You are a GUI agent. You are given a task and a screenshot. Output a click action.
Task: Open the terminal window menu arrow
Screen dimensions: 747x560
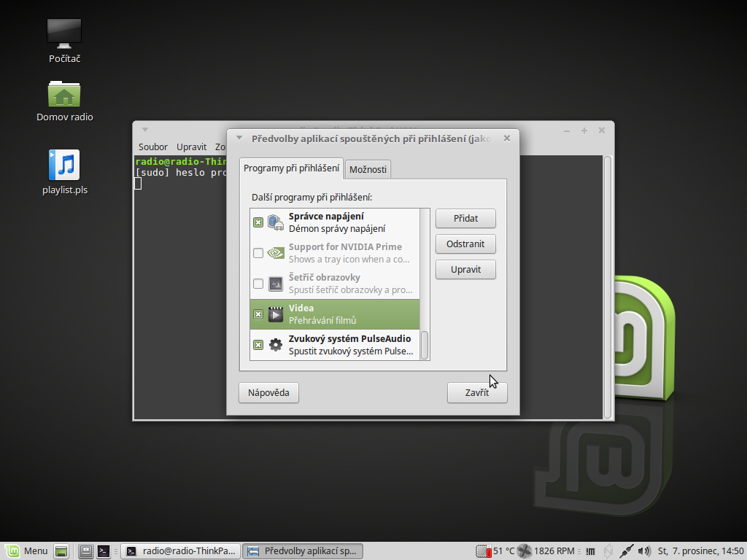[x=144, y=130]
